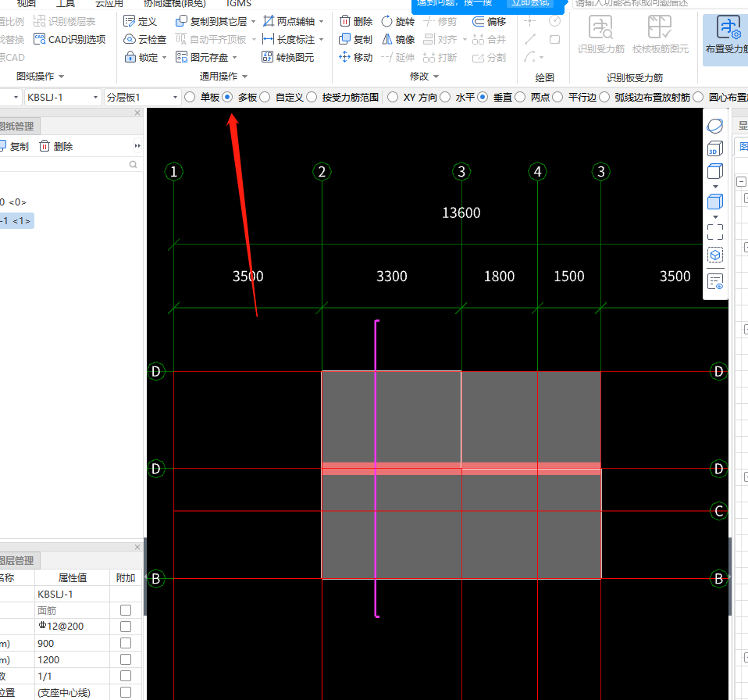Click 识别受力筋 recognize rebar
Screen dimensions: 748x700
coord(601,35)
